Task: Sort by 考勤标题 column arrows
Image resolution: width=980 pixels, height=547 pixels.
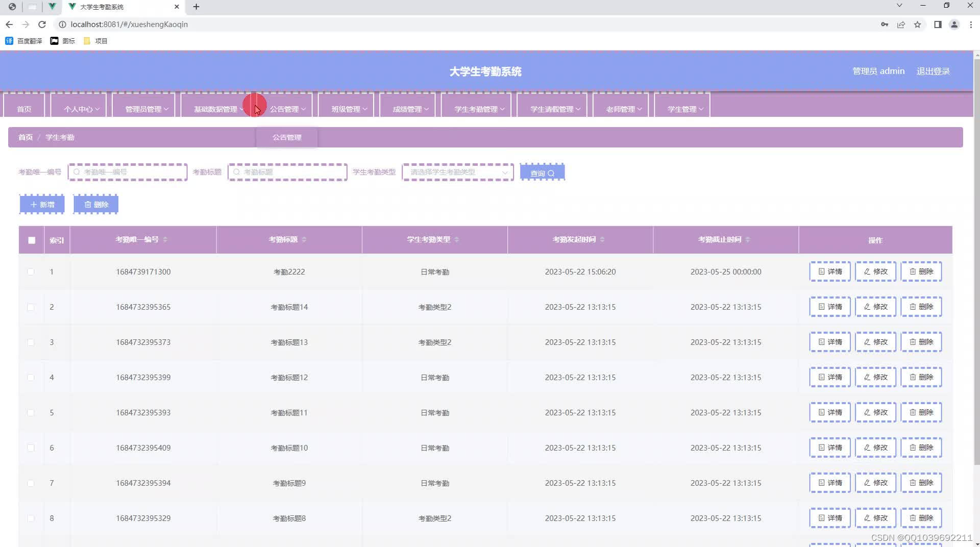Action: [304, 240]
